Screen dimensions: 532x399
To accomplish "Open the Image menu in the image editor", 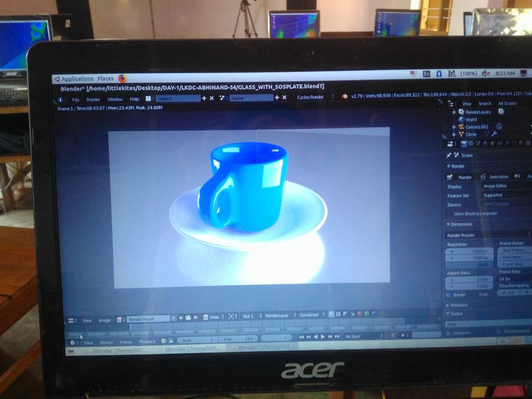I will 104,320.
